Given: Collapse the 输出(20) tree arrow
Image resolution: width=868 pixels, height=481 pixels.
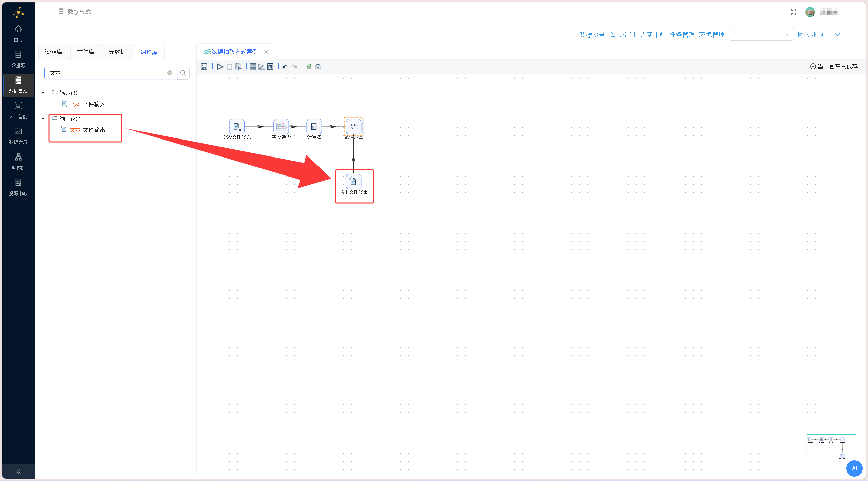Looking at the screenshot, I should tap(43, 119).
